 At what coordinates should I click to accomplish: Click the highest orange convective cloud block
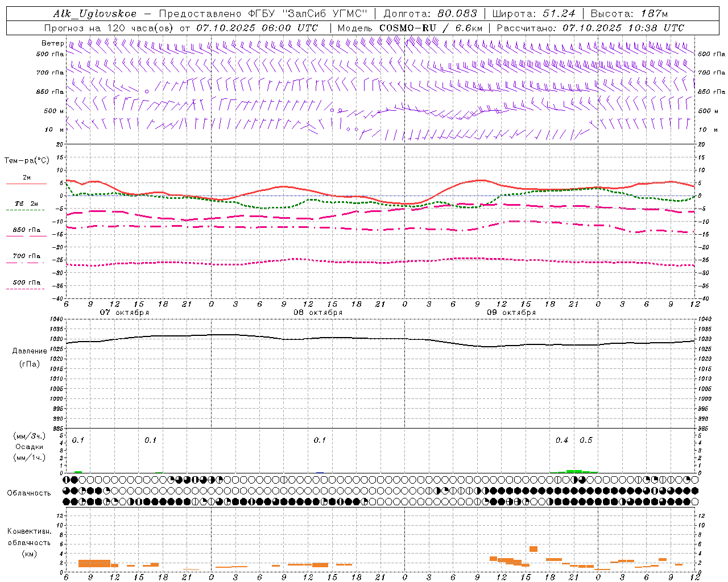533,549
